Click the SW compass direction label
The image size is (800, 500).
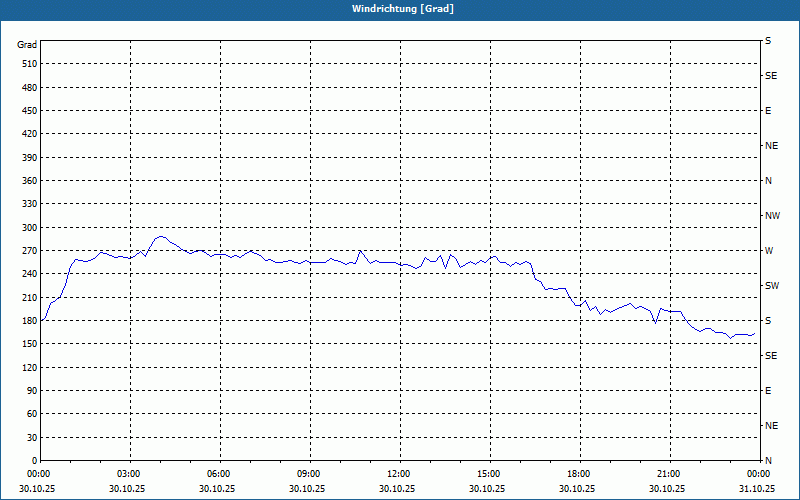pyautogui.click(x=772, y=286)
